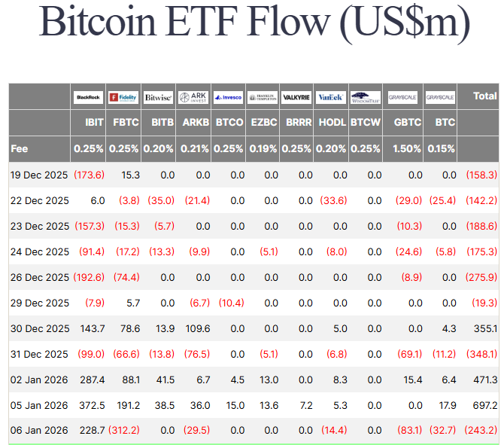
Task: Click the Grayscale logo above the BTC ticker
Action: [440, 97]
